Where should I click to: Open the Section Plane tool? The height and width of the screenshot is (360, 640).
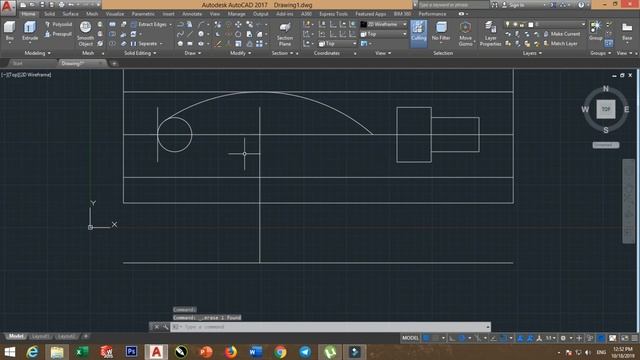(285, 34)
